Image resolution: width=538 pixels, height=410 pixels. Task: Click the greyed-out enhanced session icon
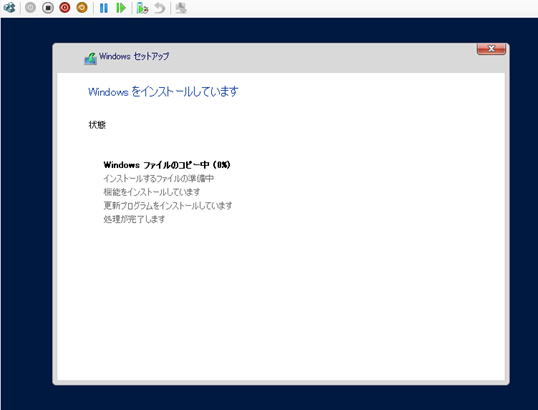(181, 8)
